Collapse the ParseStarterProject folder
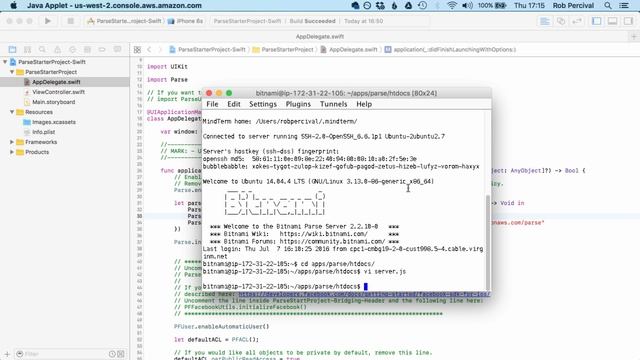This screenshot has width=640, height=360. pos(12,72)
